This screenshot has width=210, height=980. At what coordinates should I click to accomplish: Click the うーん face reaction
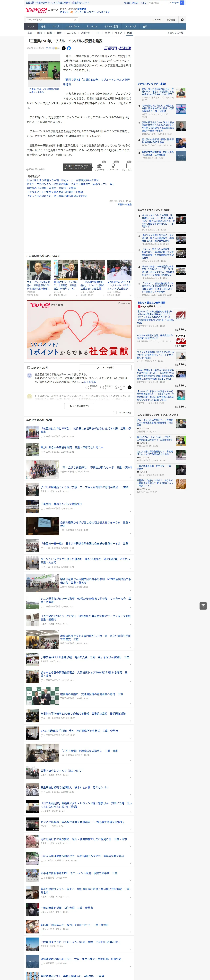click(x=117, y=388)
